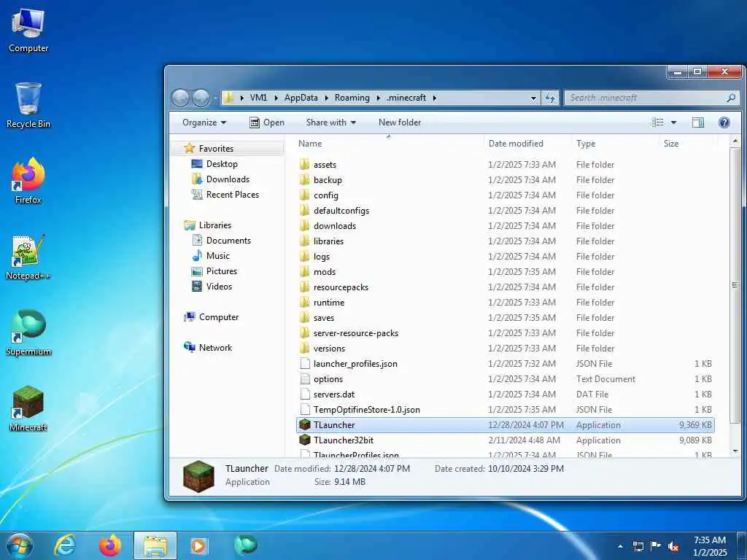Click the search magnifier icon
Viewport: 747px width, 560px height.
tap(731, 98)
